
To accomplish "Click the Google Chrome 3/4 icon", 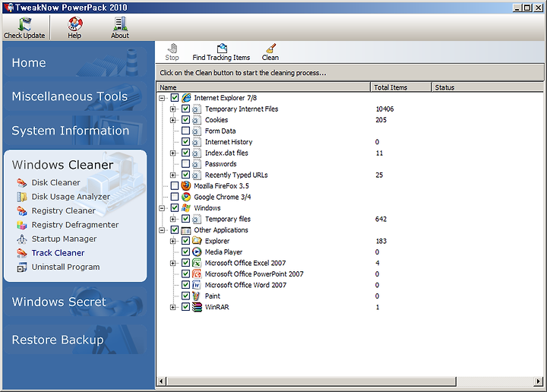I will click(x=186, y=197).
